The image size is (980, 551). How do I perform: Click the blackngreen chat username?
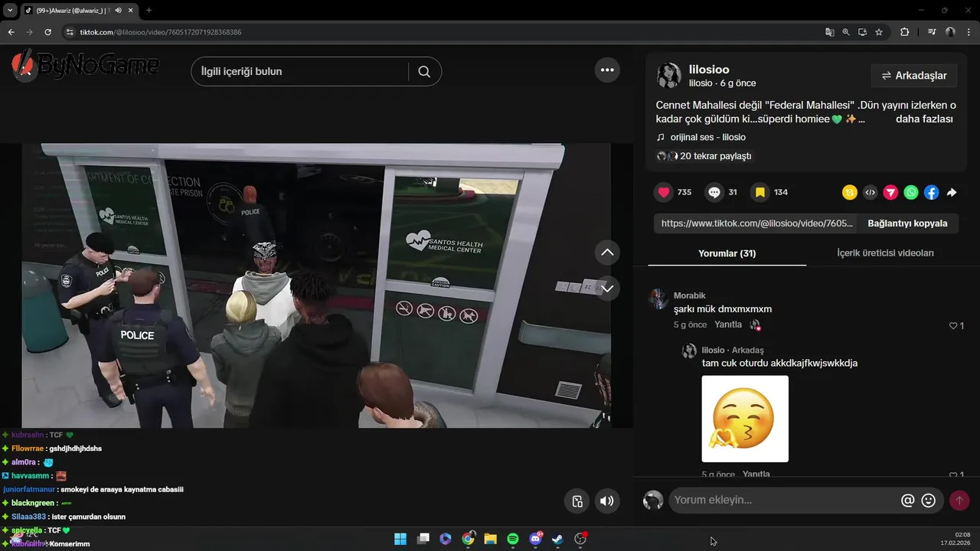(33, 503)
